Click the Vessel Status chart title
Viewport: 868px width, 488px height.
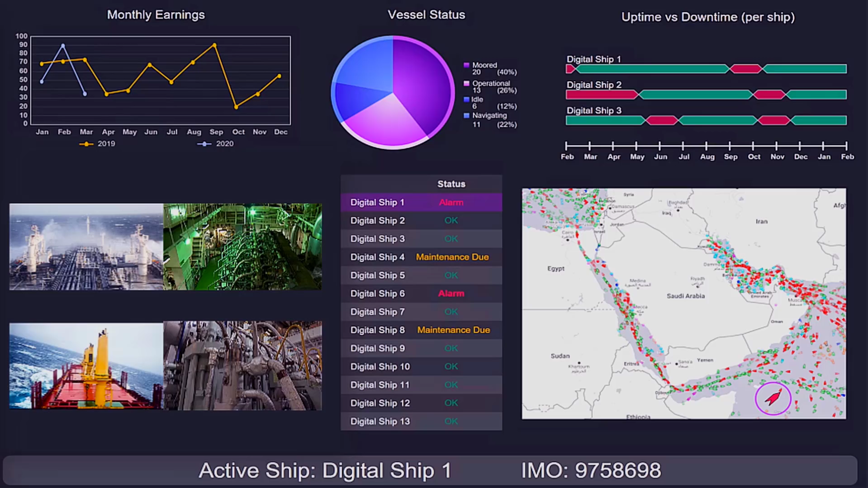coord(426,15)
